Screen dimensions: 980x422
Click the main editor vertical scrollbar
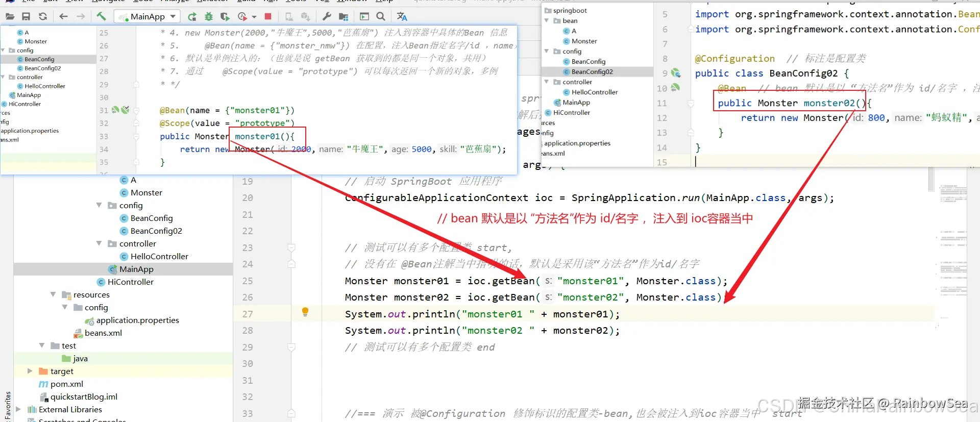931,179
